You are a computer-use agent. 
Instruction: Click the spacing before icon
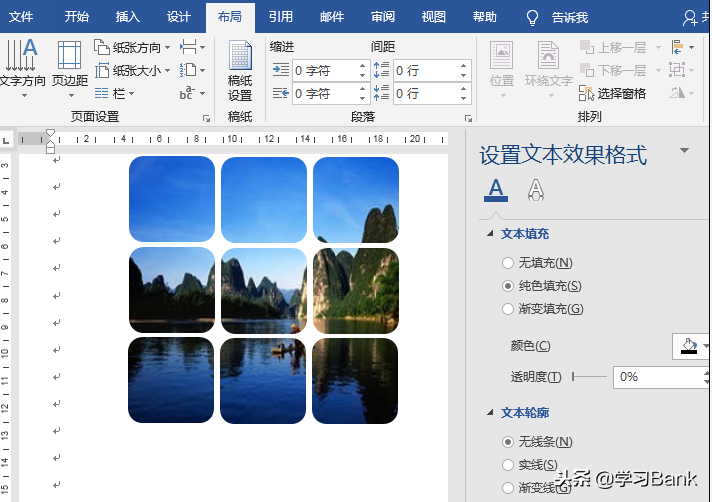coord(381,70)
